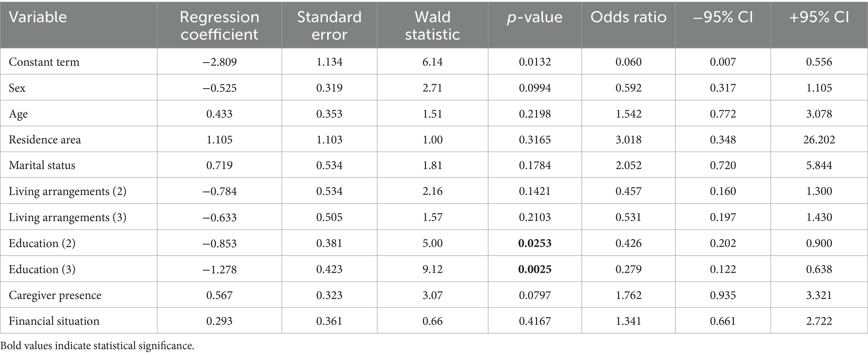
Task: Click the +95% CI header
Action: point(819,17)
